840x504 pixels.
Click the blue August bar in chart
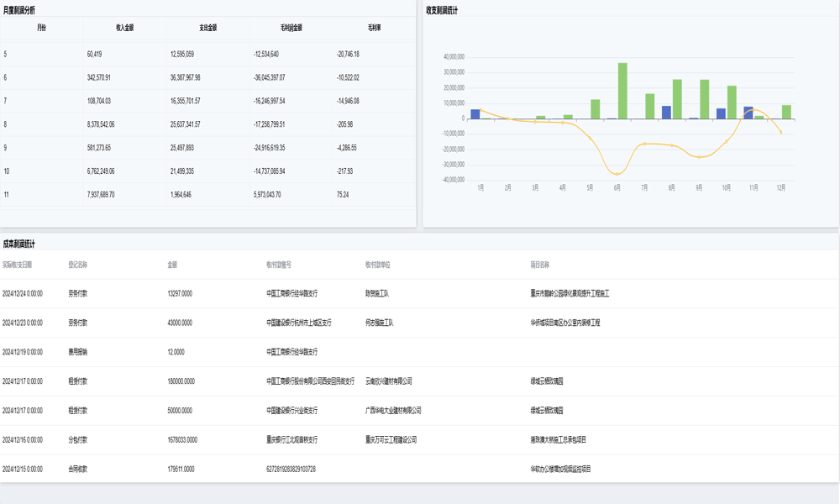(x=666, y=113)
